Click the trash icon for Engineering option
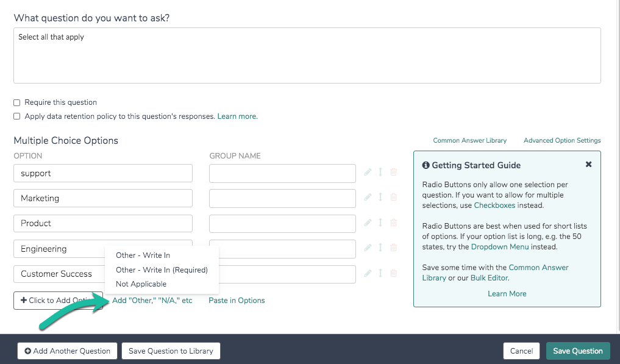The height and width of the screenshot is (364, 620). pyautogui.click(x=393, y=248)
